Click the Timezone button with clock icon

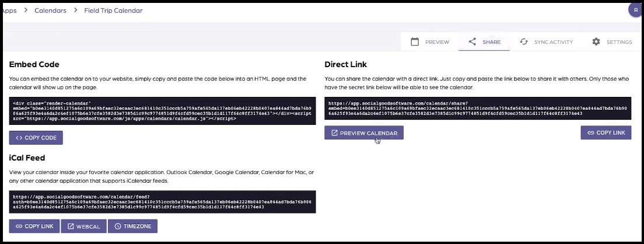pyautogui.click(x=132, y=226)
